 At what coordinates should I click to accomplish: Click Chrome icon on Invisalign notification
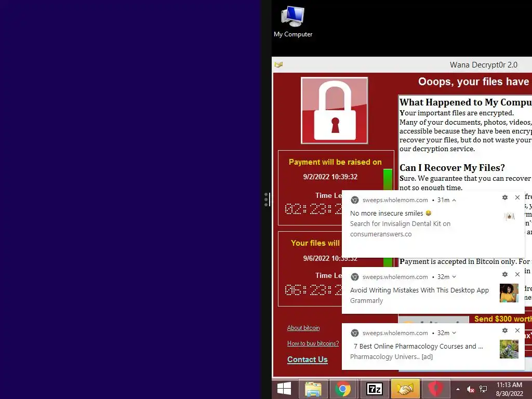pos(354,200)
